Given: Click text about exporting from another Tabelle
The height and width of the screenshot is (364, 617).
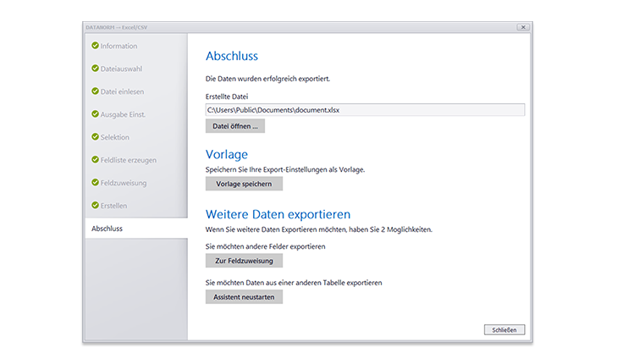Looking at the screenshot, I should click(x=294, y=283).
